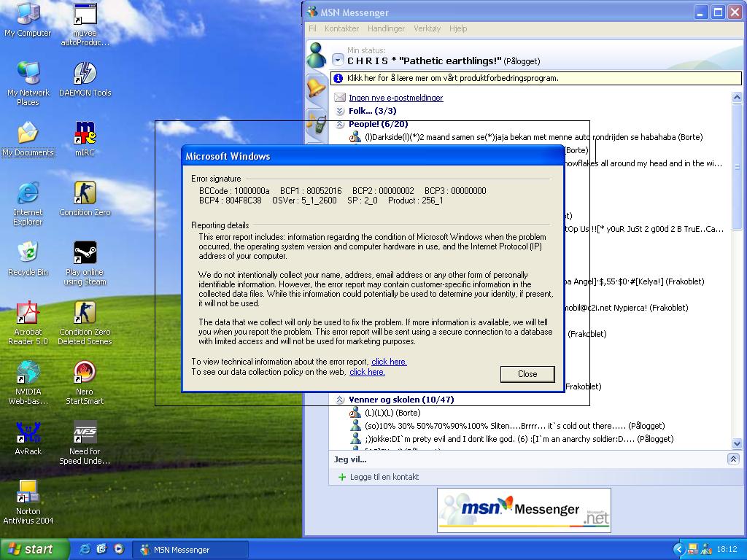Click the mail envelope icon in MSN Messenger
This screenshot has height=560, width=747.
pyautogui.click(x=340, y=98)
